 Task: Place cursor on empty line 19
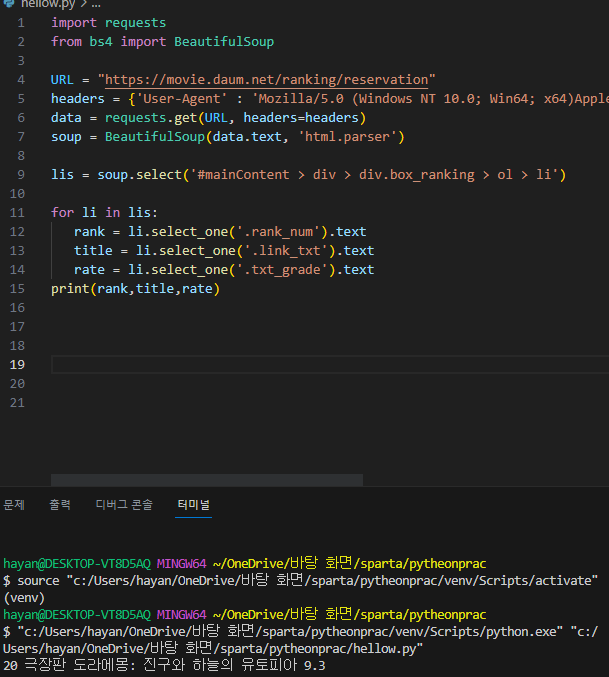(330, 364)
